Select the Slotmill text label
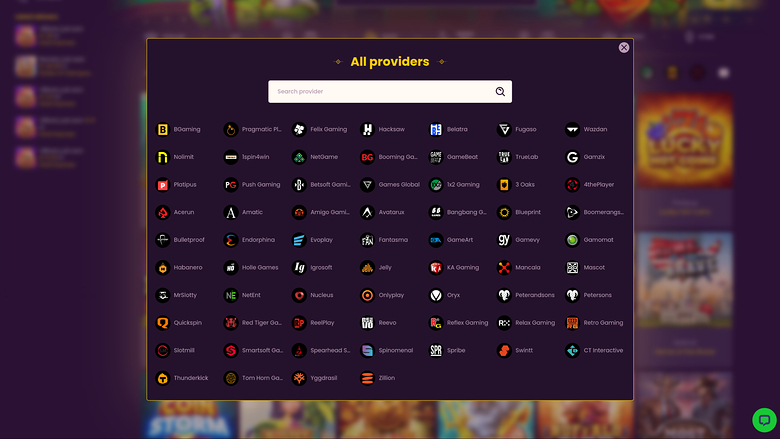 184,351
